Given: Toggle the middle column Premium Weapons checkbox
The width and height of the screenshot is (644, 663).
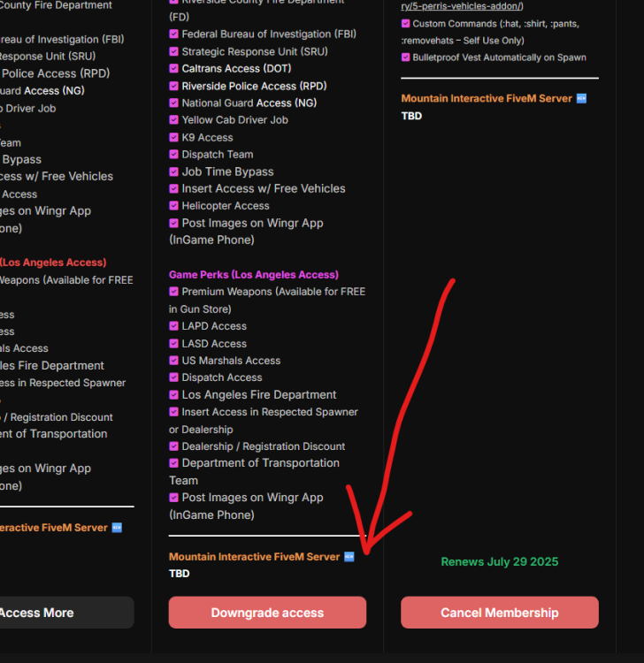Looking at the screenshot, I should [173, 292].
